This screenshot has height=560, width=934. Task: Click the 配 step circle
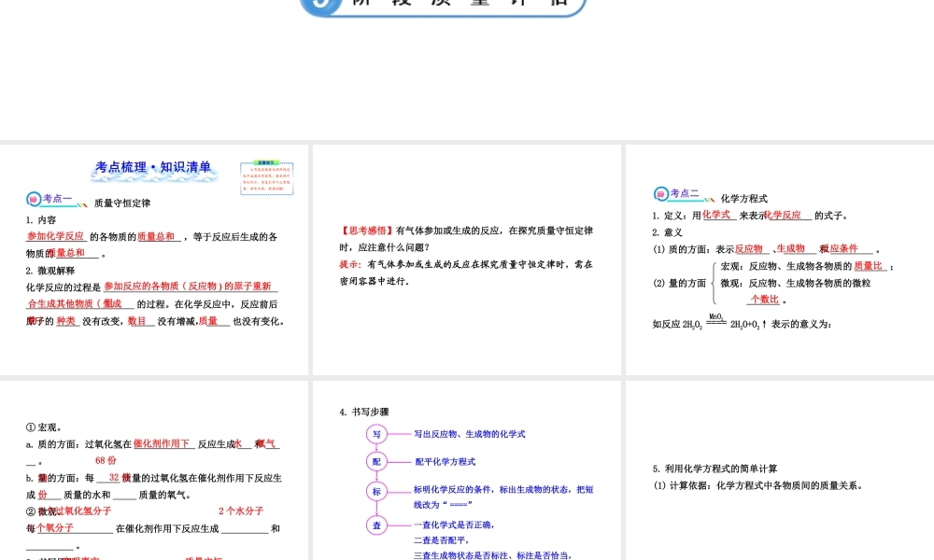coord(376,461)
